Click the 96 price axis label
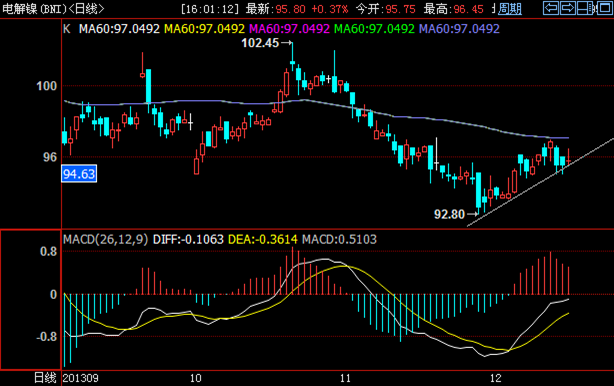Image resolution: width=614 pixels, height=386 pixels. (50, 157)
